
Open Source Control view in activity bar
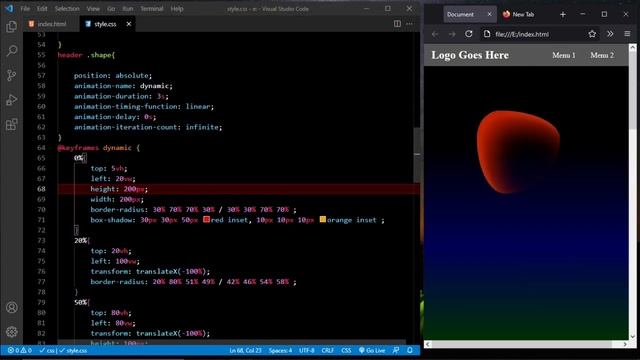pyautogui.click(x=11, y=76)
